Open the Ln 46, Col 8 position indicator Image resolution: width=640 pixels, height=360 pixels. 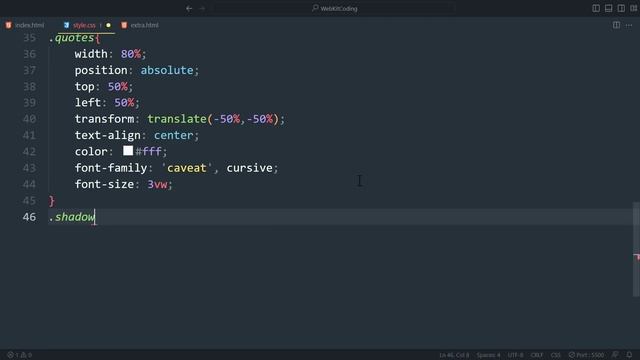454,355
